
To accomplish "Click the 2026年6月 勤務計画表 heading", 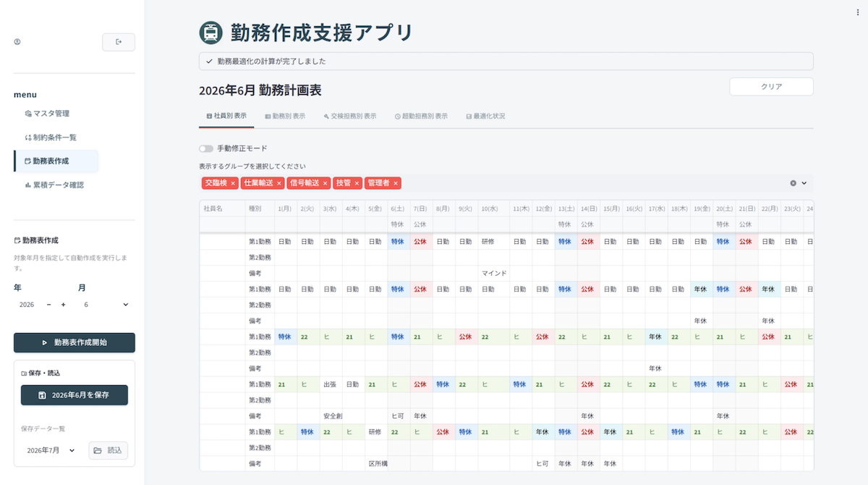I will (260, 90).
